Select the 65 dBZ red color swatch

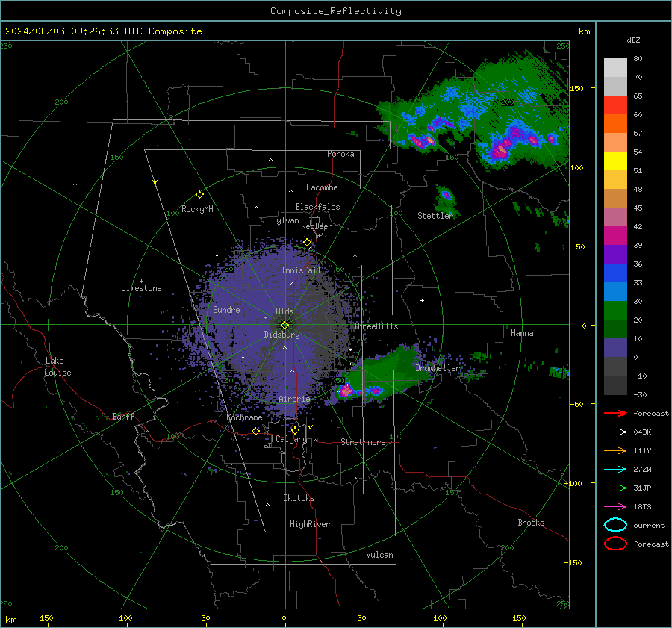(x=615, y=105)
